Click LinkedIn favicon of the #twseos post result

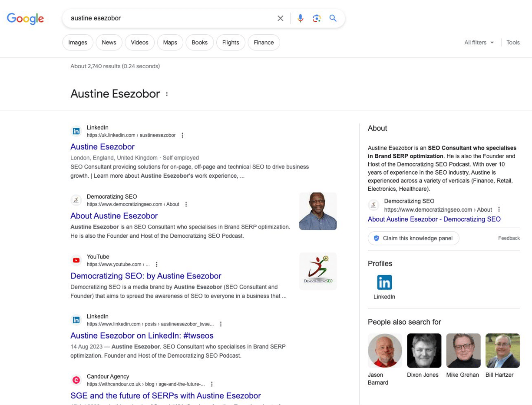[x=76, y=320]
